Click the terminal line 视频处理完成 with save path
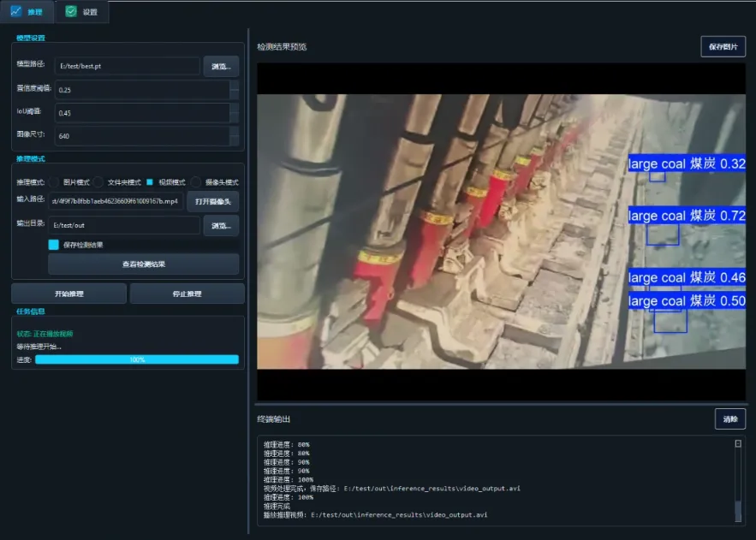The height and width of the screenshot is (540, 756). [x=391, y=488]
